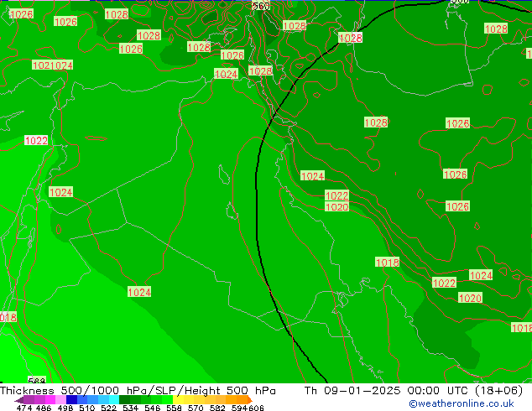Click the white-background '1028' label on black contour
Viewport: 532px width, 411px height.
pyautogui.click(x=350, y=38)
